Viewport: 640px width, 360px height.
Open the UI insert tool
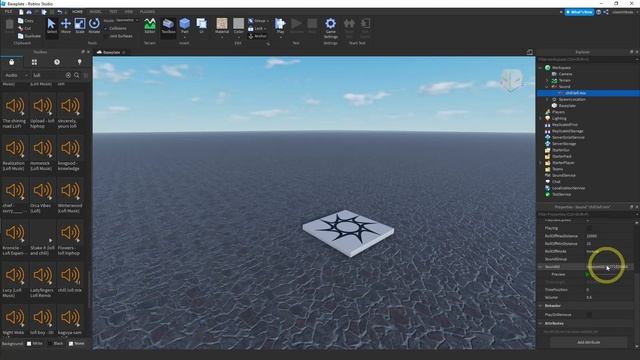click(x=202, y=26)
